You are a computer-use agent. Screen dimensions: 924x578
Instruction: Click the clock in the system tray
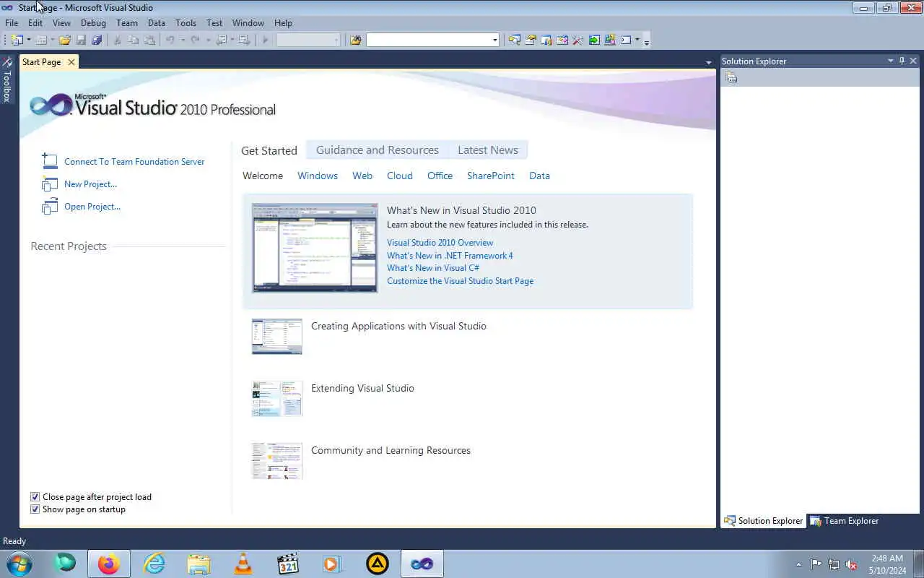click(x=887, y=564)
